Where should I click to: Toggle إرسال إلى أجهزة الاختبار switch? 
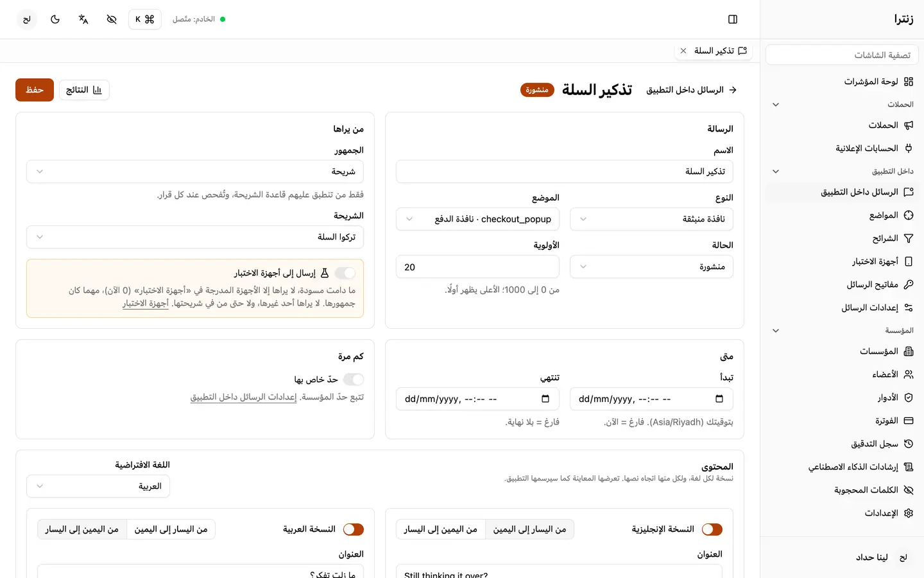(x=345, y=273)
